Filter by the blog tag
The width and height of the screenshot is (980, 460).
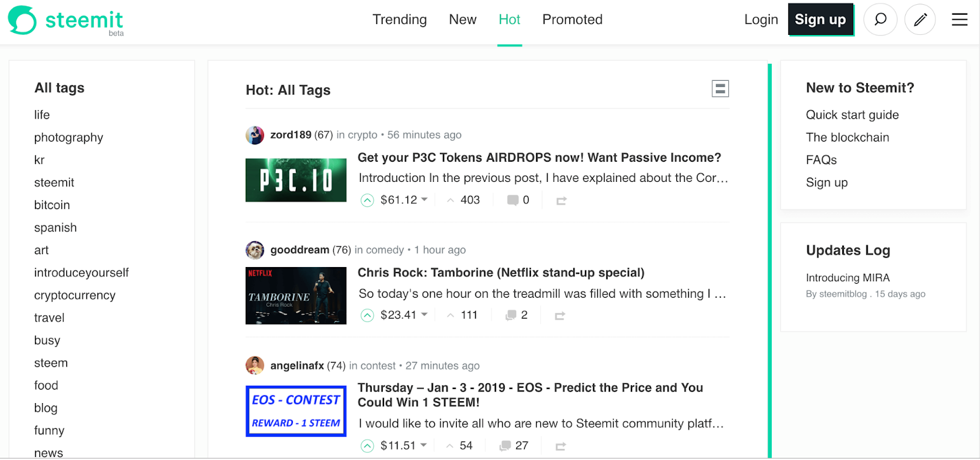pos(46,409)
